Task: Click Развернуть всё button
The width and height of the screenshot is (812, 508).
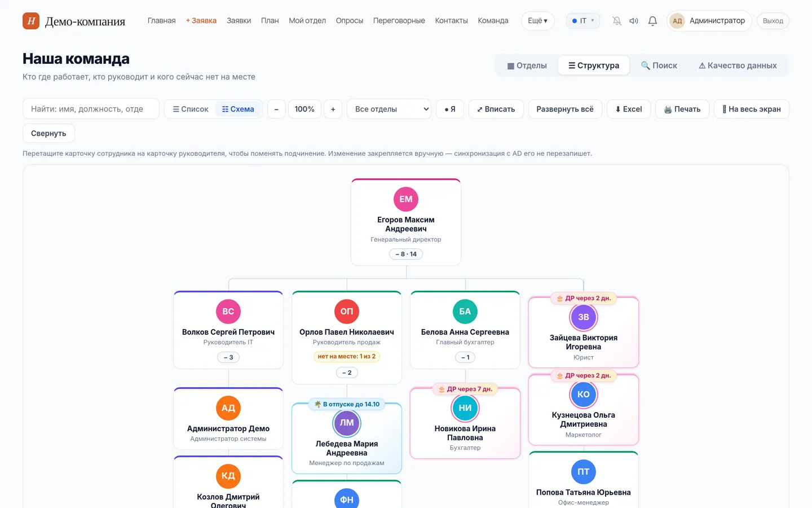Action: (x=565, y=109)
